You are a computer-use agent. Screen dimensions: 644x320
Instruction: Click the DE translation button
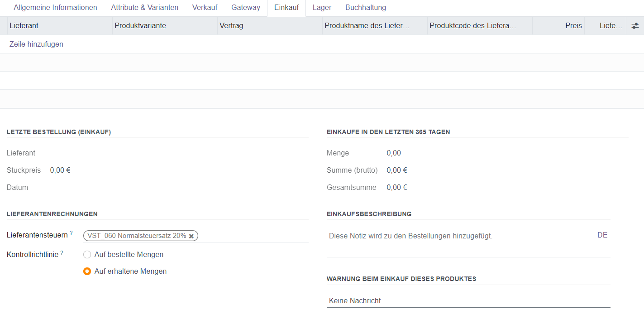click(x=602, y=235)
